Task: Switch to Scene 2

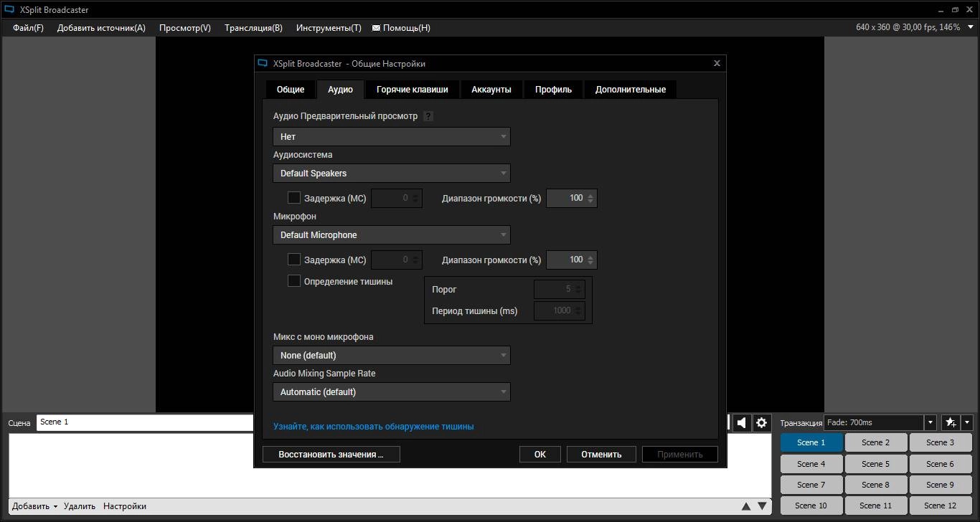Action: pyautogui.click(x=876, y=442)
